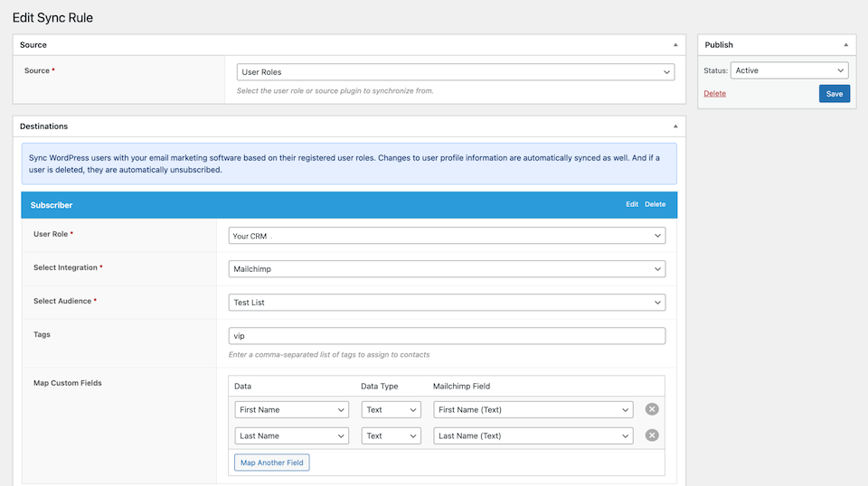Remove the Last Name field mapping row
868x486 pixels.
tap(652, 435)
